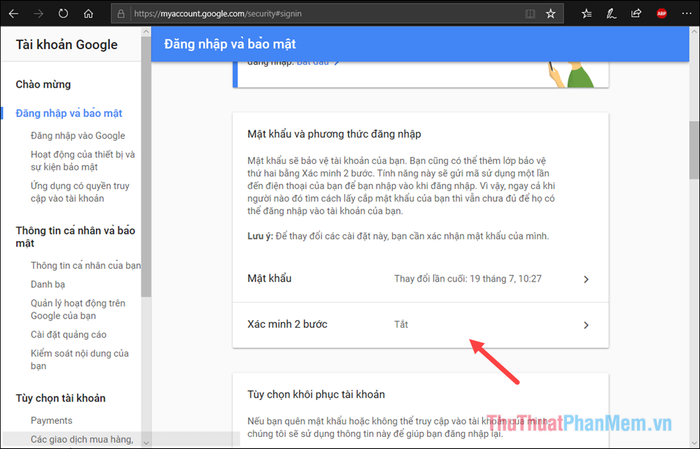Add this page to favorites star
Screen dimensions: 700x449
coord(550,14)
